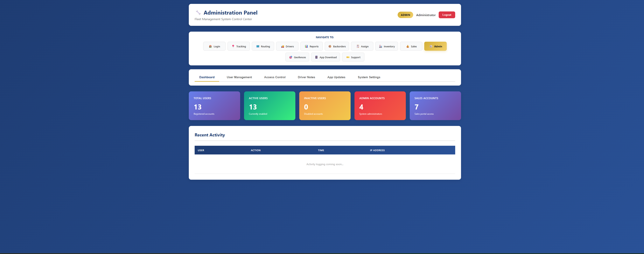
Task: Open the System Settings tab
Action: (369, 77)
